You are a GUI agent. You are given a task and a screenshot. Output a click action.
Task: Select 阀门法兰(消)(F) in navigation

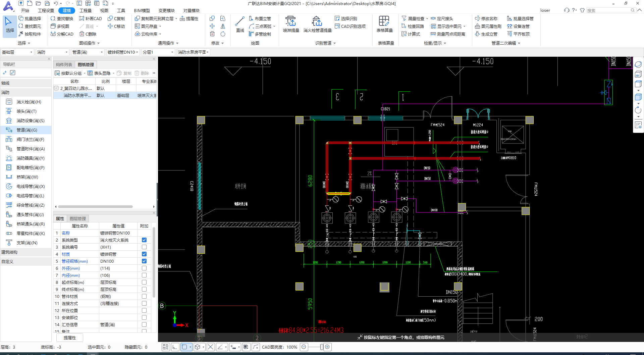click(x=26, y=139)
